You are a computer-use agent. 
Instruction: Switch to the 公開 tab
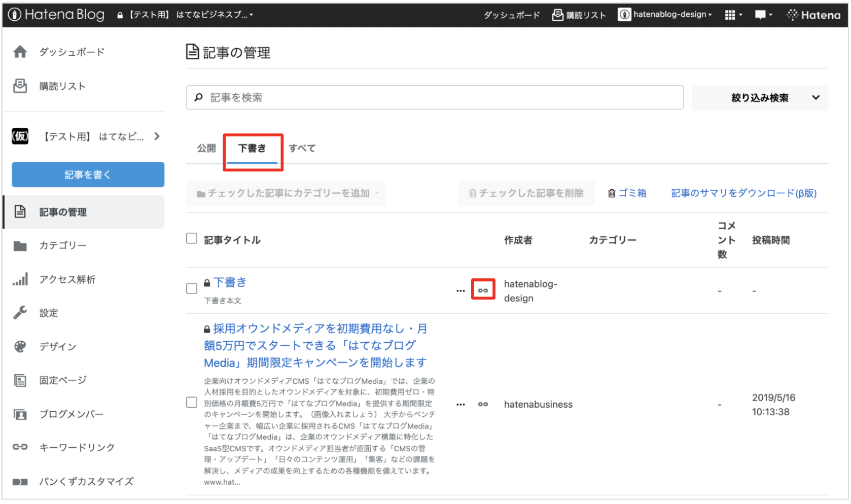(206, 148)
